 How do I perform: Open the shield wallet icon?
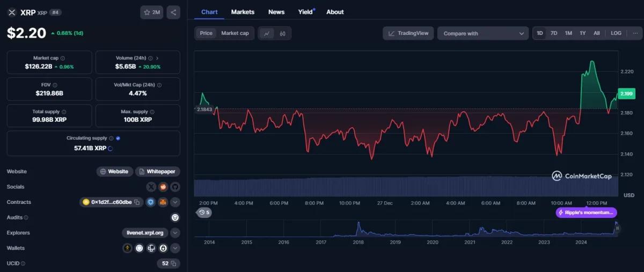pos(139,248)
